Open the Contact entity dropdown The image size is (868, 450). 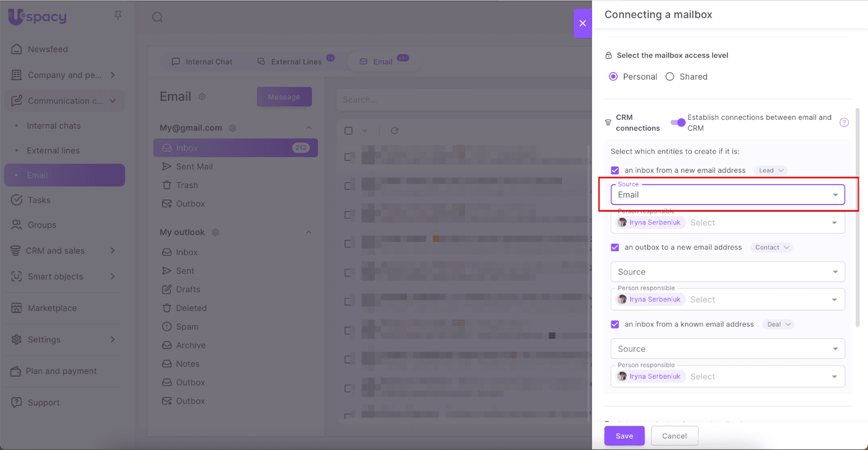pos(771,247)
